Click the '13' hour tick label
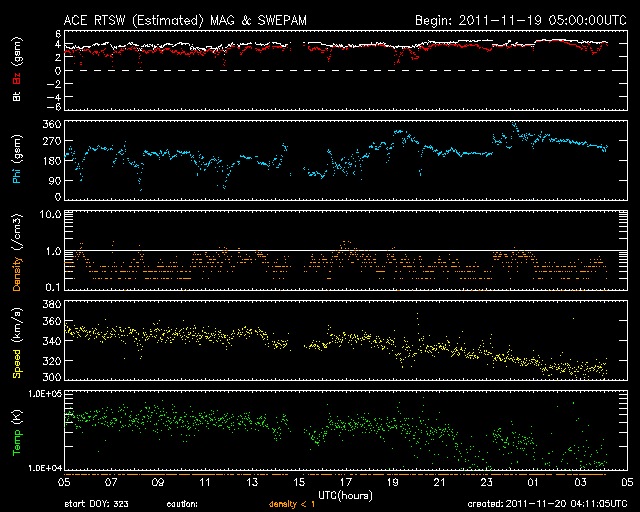 click(x=252, y=482)
